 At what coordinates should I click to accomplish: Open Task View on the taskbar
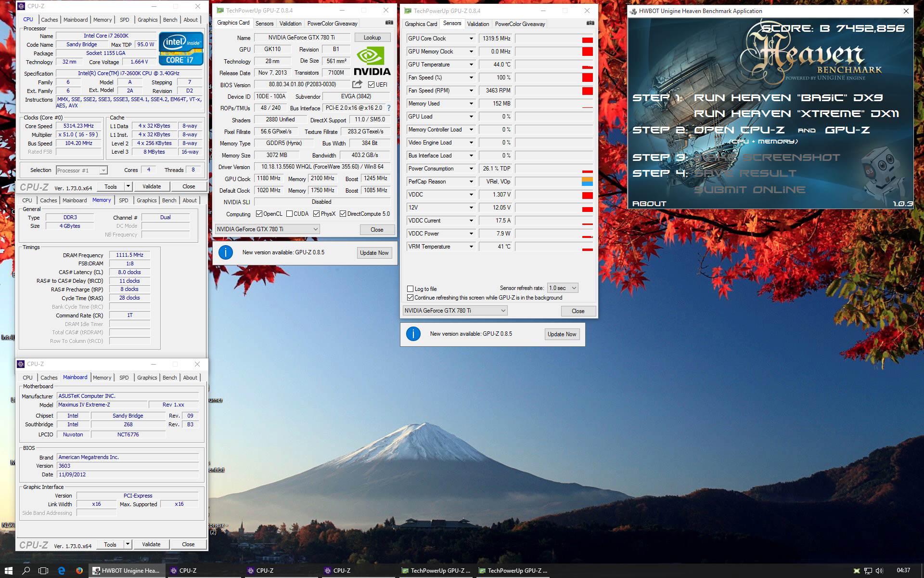point(43,570)
